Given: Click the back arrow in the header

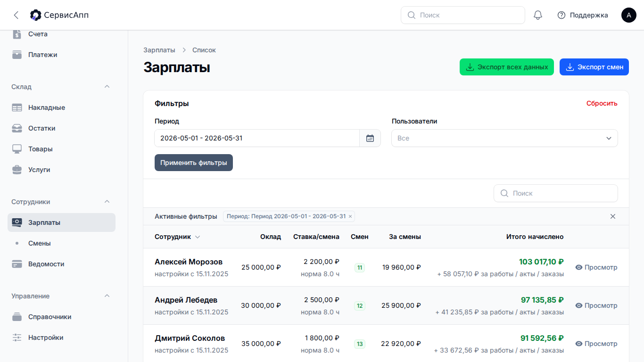Looking at the screenshot, I should [x=16, y=15].
